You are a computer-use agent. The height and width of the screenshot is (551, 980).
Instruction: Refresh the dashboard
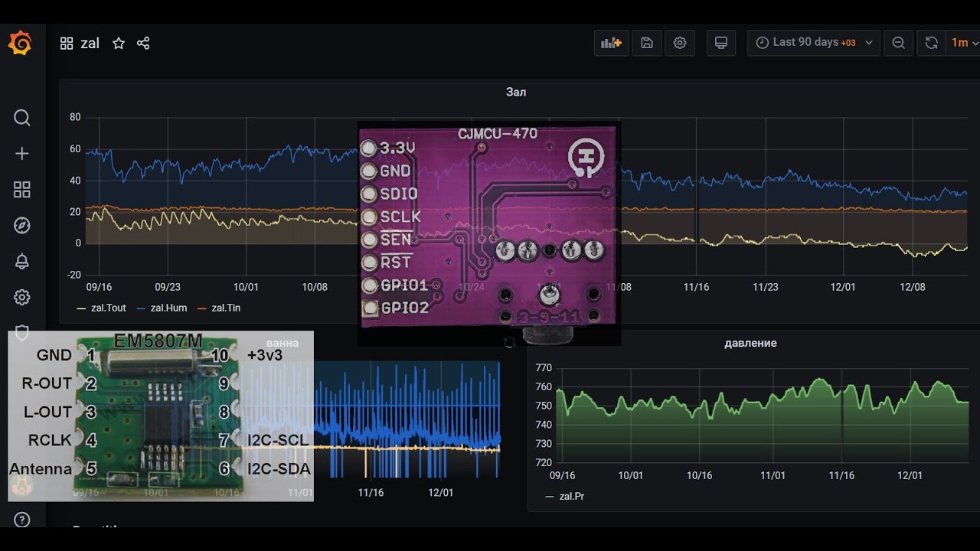[x=931, y=43]
